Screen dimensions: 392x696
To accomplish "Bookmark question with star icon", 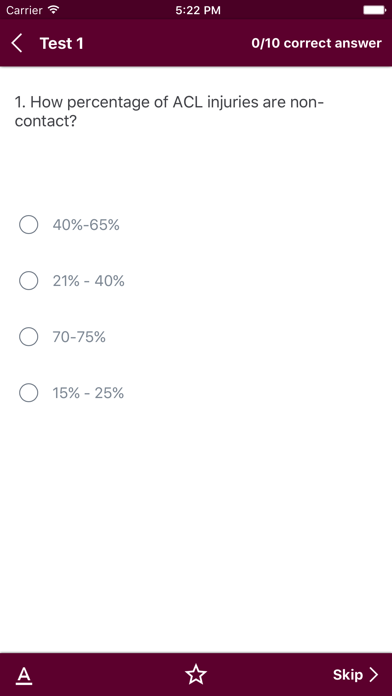I will tap(196, 675).
